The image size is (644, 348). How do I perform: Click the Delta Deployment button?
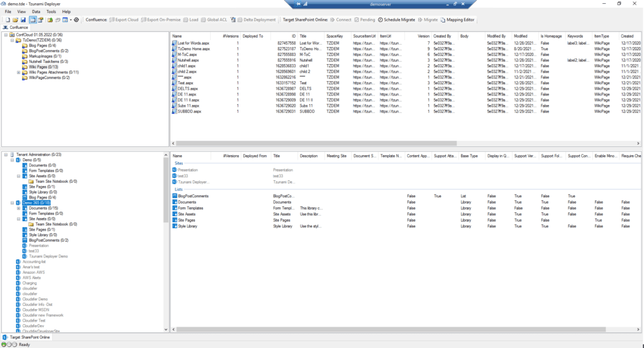click(257, 19)
